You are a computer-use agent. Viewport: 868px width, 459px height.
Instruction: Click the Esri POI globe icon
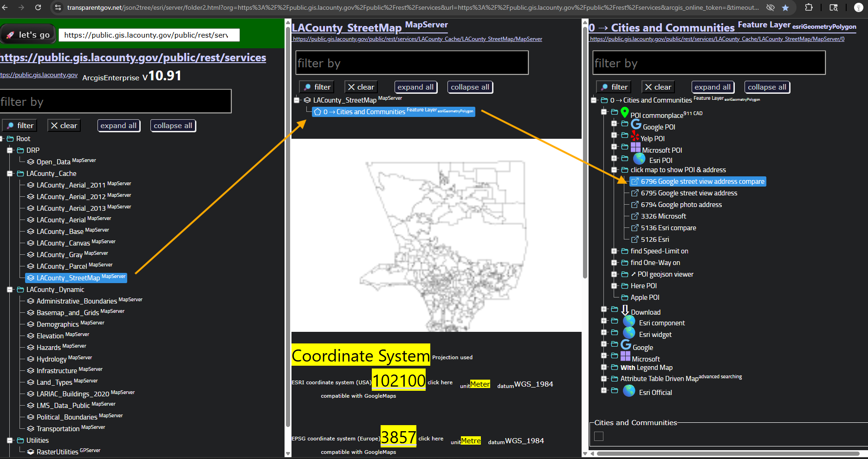click(640, 159)
